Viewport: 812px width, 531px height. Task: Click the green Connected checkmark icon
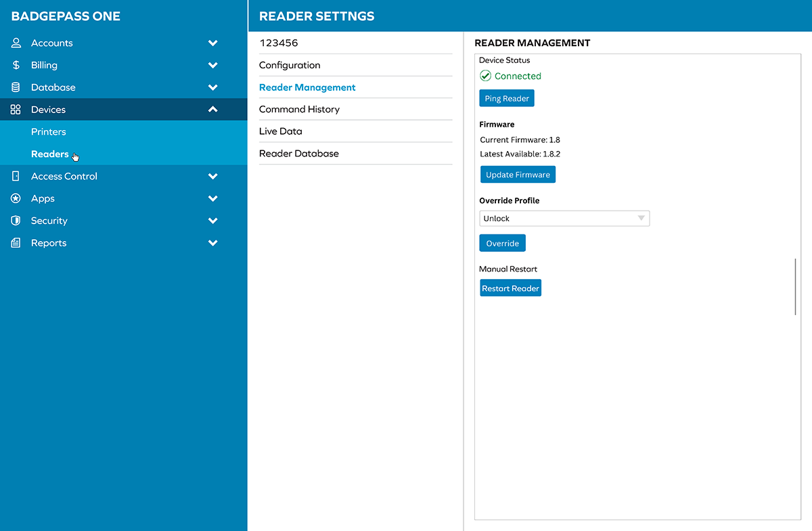[x=485, y=76]
